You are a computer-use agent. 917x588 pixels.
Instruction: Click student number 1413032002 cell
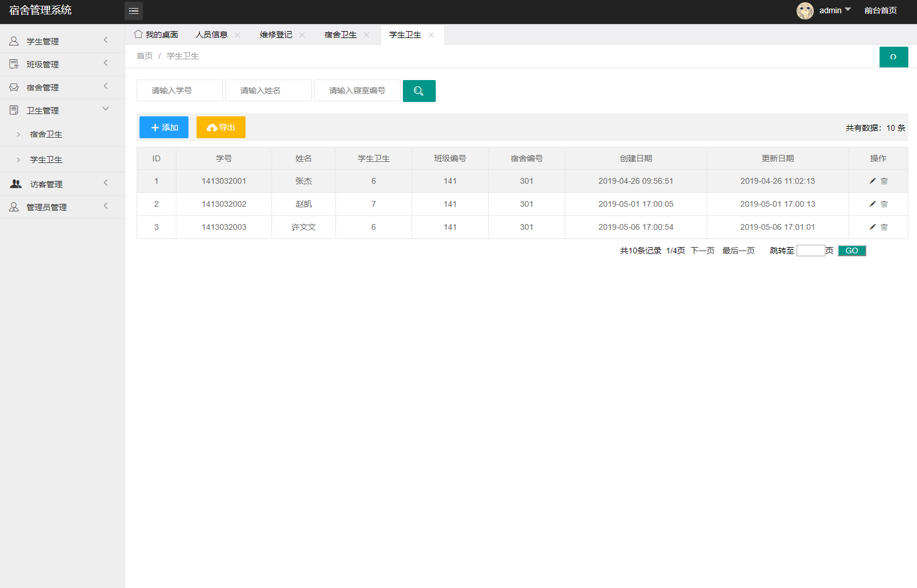pos(224,204)
